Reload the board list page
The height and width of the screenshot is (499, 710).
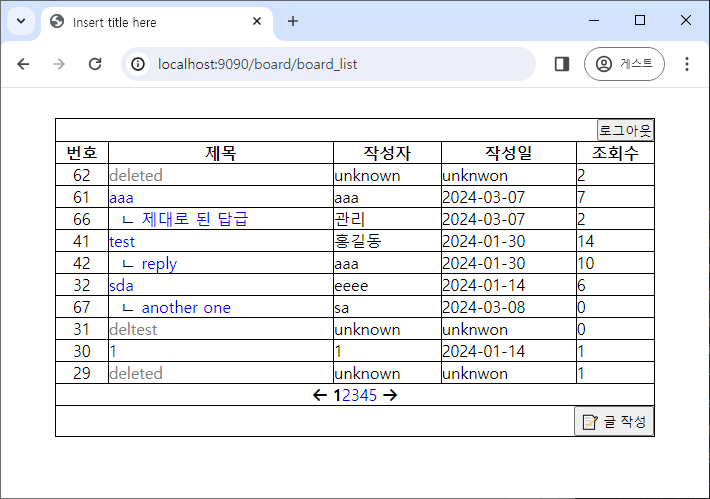[x=95, y=64]
